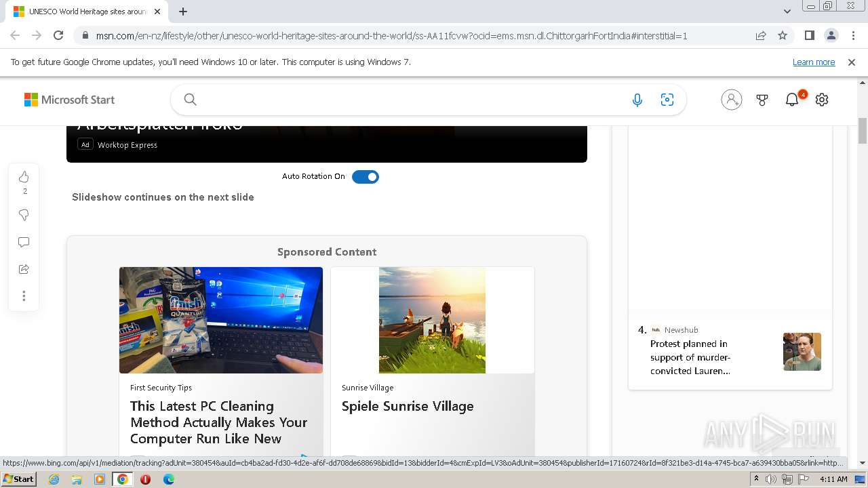Click the taskbar clock 4:11 AM
Image resolution: width=868 pixels, height=488 pixels.
coord(833,479)
